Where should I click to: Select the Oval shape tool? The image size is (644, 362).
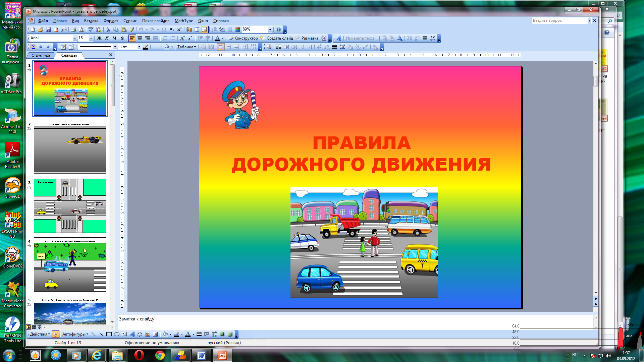[117, 334]
